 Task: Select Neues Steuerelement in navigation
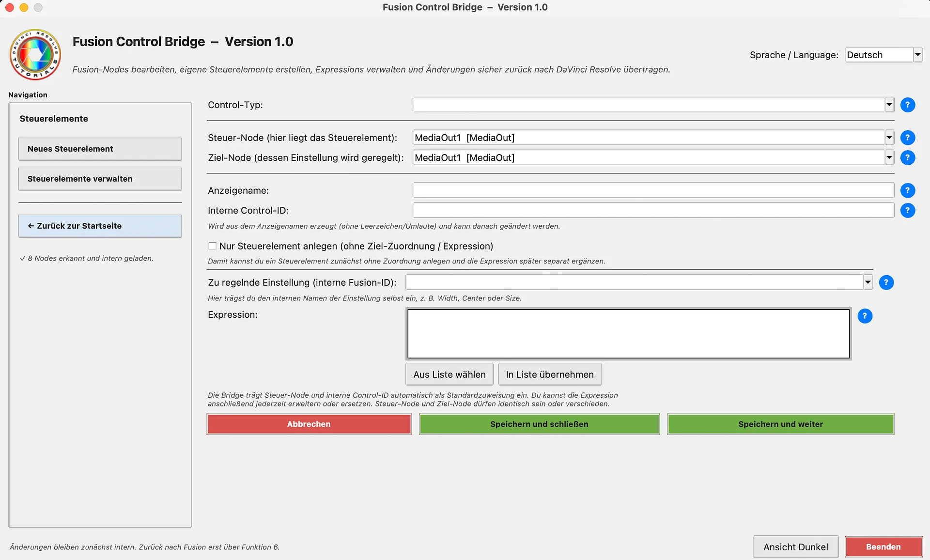[100, 149]
